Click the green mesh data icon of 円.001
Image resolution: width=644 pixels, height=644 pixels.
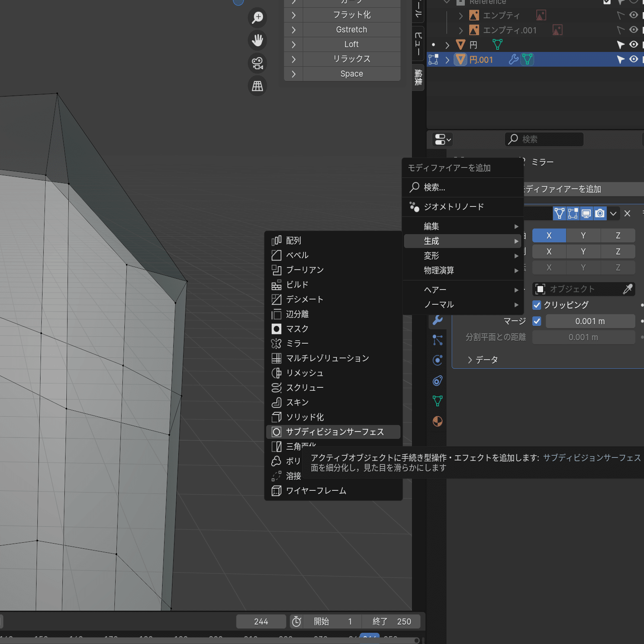[527, 59]
